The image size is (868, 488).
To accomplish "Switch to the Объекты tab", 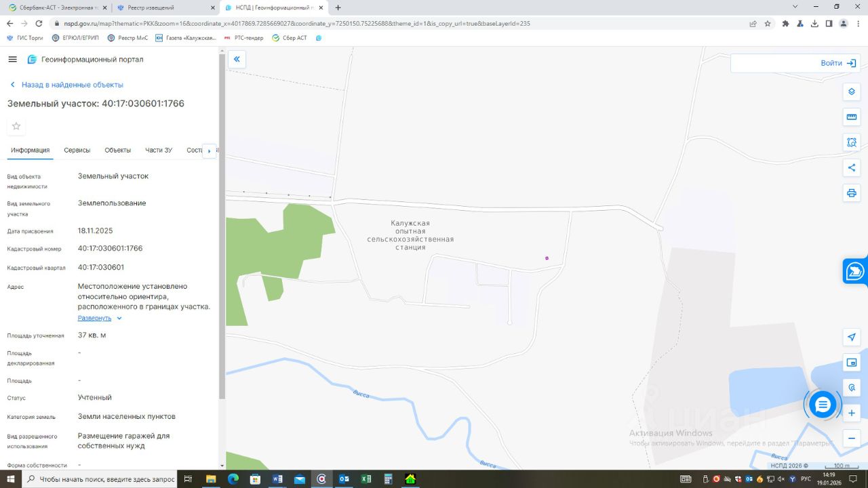I will [118, 150].
